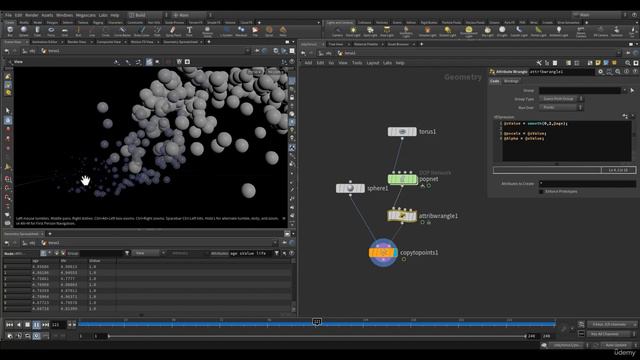
Task: Open the parameter pane gear menu
Action: (600, 71)
